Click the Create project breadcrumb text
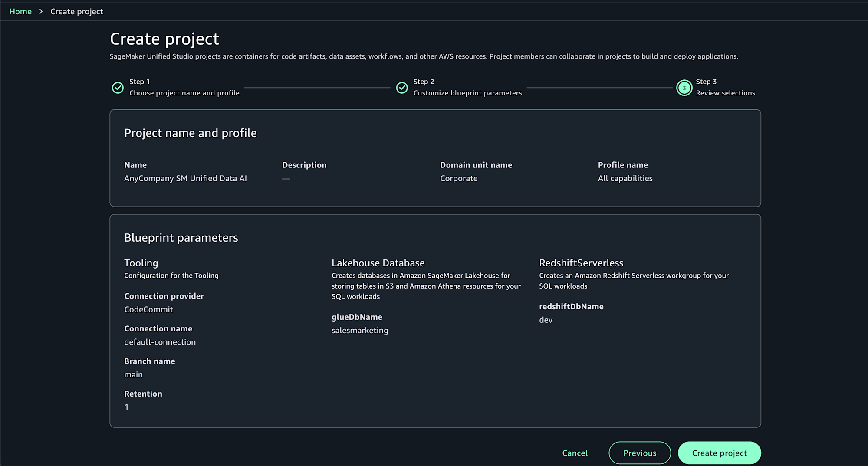 pos(77,11)
